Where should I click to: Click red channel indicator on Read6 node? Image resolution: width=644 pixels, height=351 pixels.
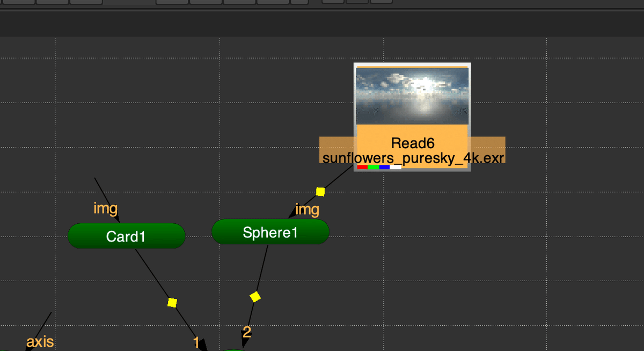tap(363, 167)
